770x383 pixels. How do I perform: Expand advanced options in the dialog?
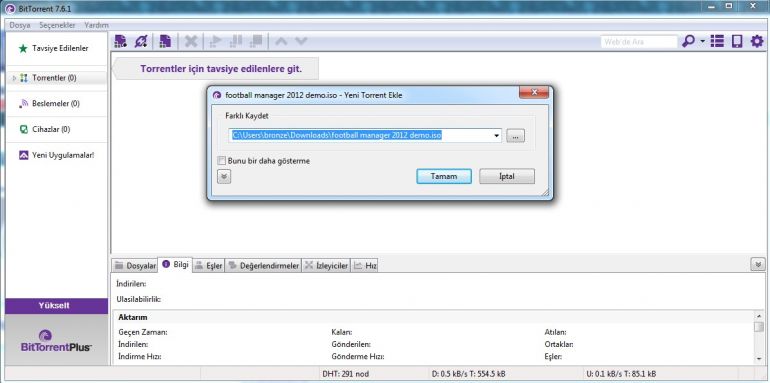[223, 177]
